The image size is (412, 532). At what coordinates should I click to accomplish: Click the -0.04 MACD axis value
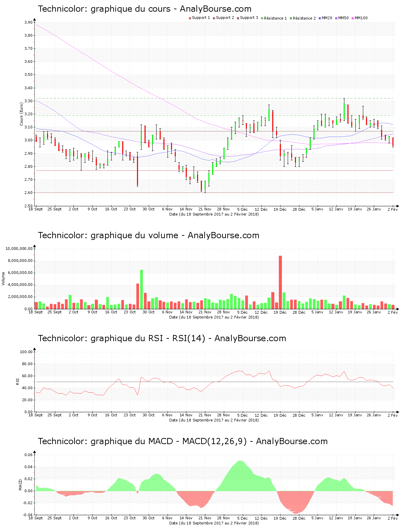coord(28,515)
